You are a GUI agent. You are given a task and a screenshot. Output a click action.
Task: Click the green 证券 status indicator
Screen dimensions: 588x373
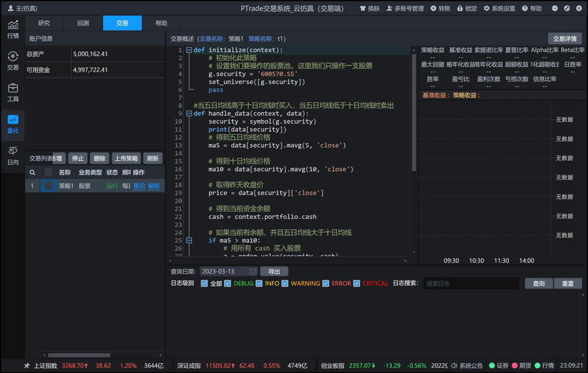[492, 365]
